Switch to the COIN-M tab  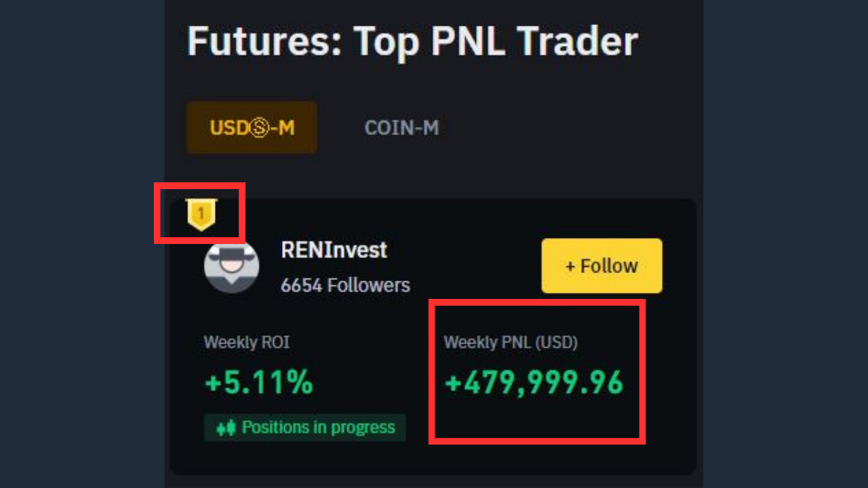[401, 127]
